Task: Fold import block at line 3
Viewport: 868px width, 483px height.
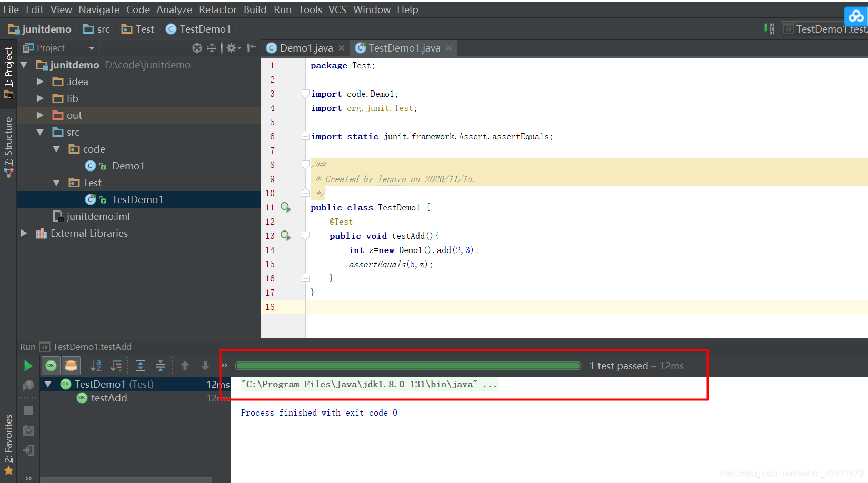Action: click(305, 93)
